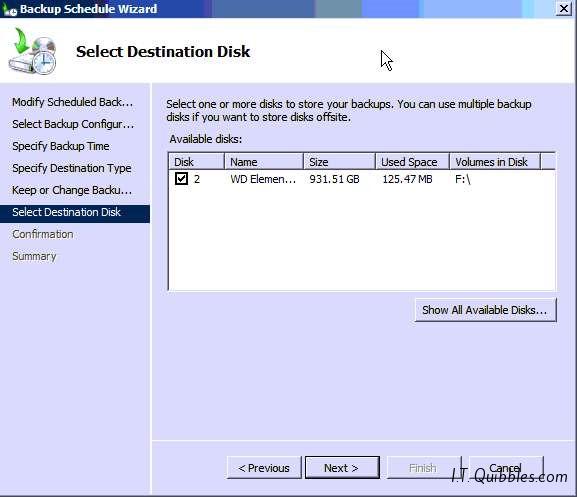Click the Next button
Image resolution: width=577 pixels, height=497 pixels.
(342, 468)
